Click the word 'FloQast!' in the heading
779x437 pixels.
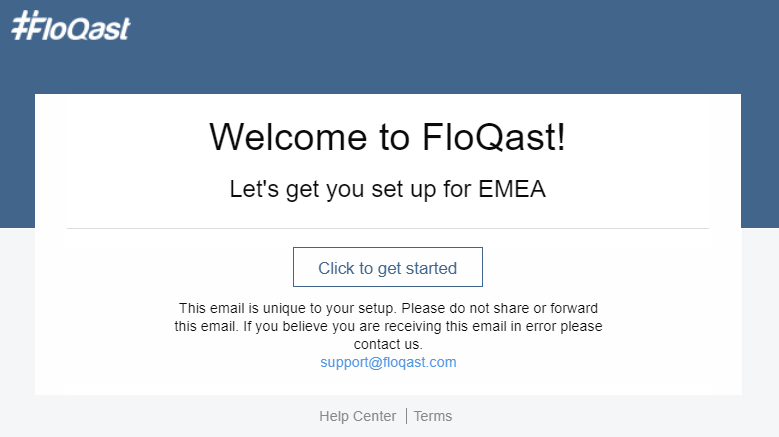[494, 137]
